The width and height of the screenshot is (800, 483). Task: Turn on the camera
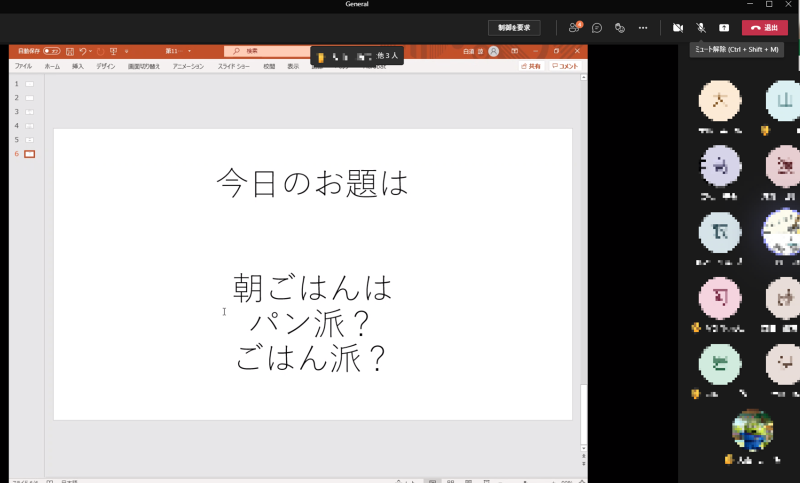coord(678,28)
